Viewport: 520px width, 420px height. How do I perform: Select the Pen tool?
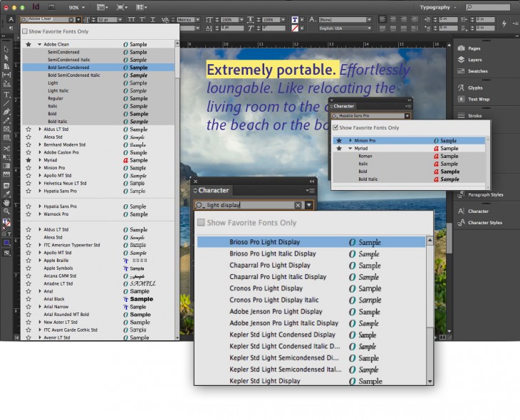click(6, 112)
